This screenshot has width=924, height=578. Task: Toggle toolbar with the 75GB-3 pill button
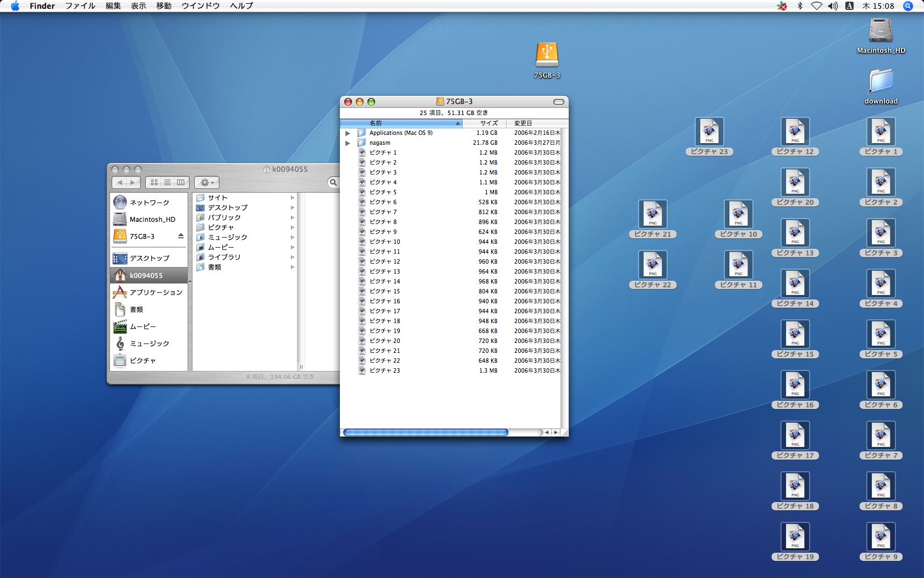(558, 102)
